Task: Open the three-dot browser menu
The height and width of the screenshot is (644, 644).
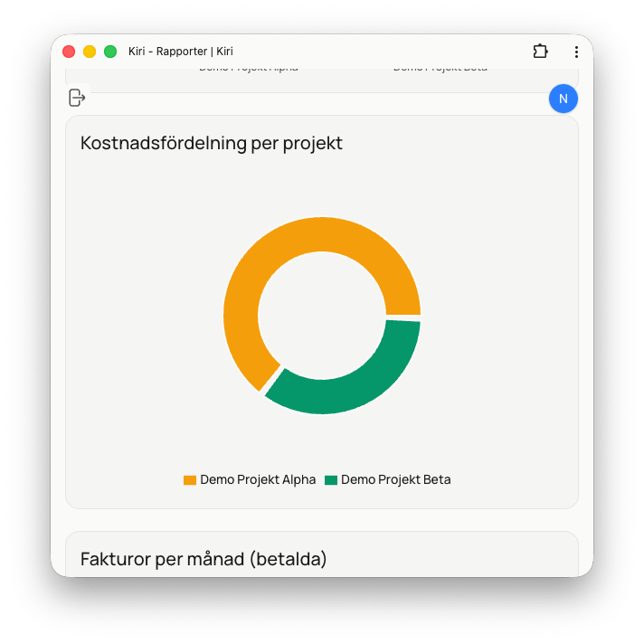Action: point(576,52)
